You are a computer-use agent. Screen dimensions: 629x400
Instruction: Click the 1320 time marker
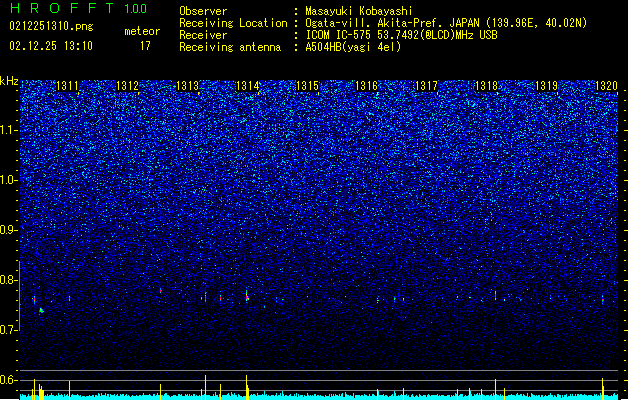click(606, 86)
